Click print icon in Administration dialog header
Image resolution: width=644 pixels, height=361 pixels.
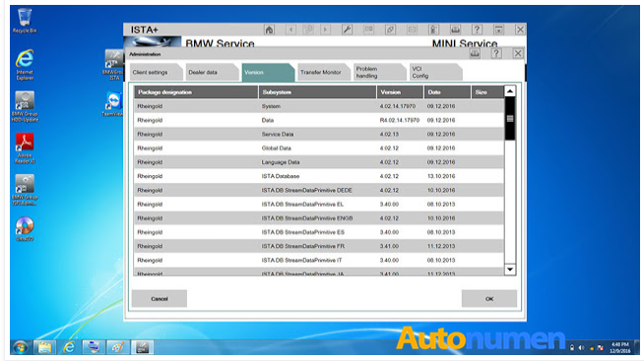(475, 53)
